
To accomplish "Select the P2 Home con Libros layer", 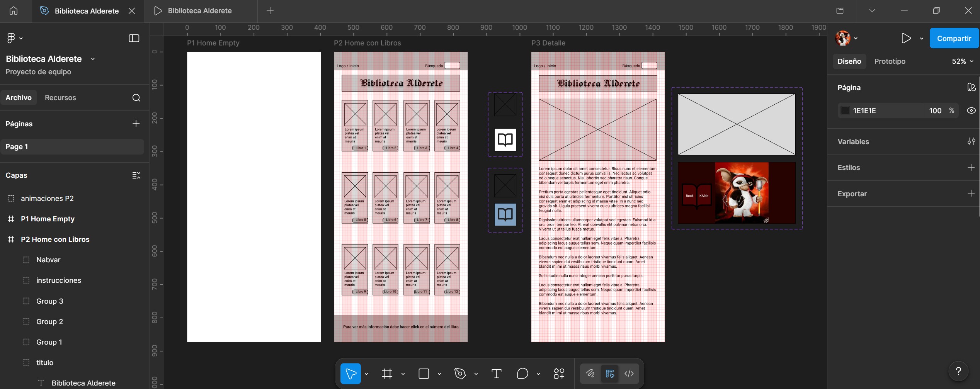I will click(55, 240).
